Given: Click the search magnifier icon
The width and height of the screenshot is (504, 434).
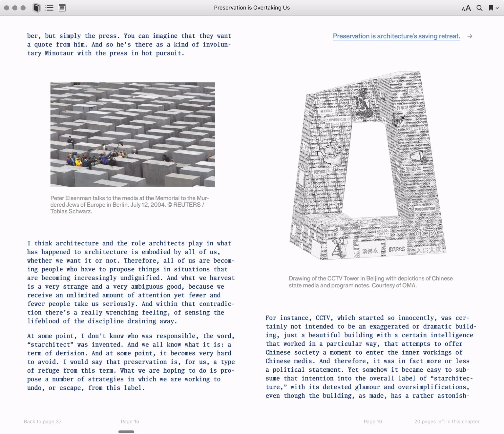Looking at the screenshot, I should pyautogui.click(x=479, y=8).
